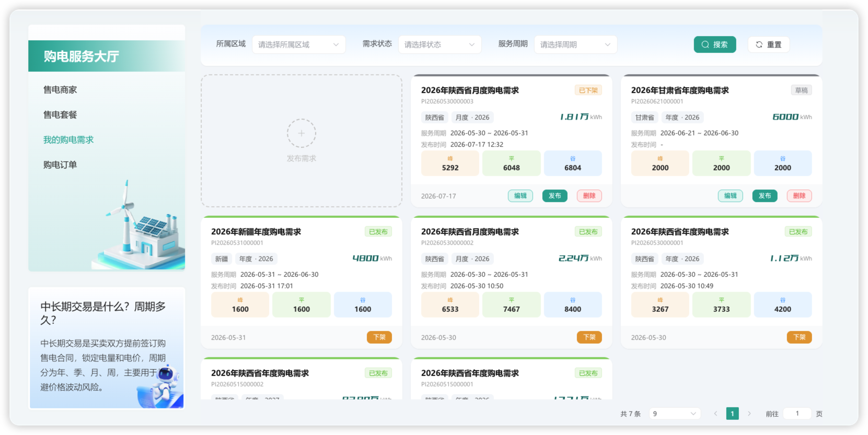Click the 中长期交易是什么 help heading
868x435 pixels.
point(103,313)
